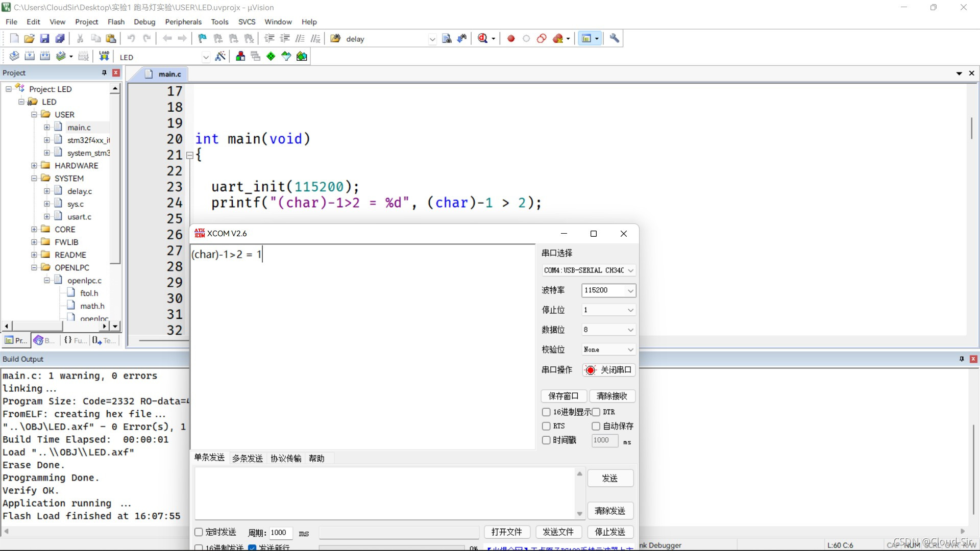
Task: Open the Flash menu
Action: click(116, 21)
